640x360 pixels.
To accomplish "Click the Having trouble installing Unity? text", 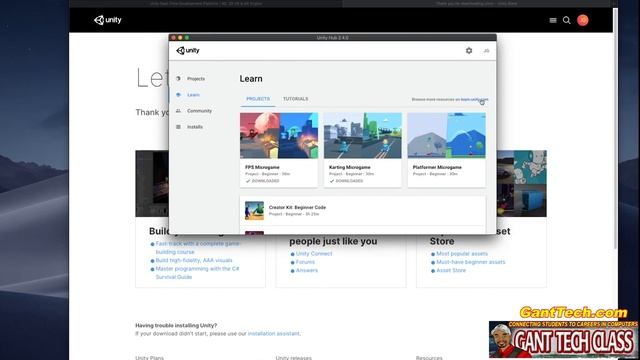I will (176, 325).
